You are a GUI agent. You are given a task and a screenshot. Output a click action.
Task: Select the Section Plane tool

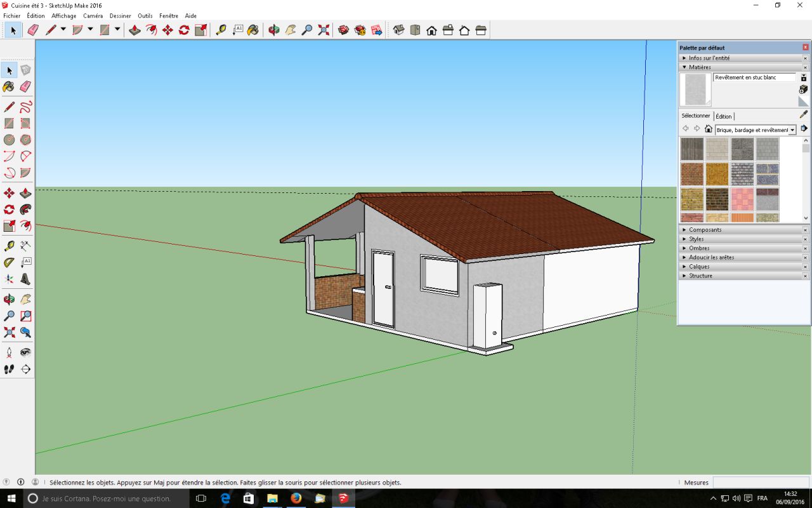tap(25, 369)
